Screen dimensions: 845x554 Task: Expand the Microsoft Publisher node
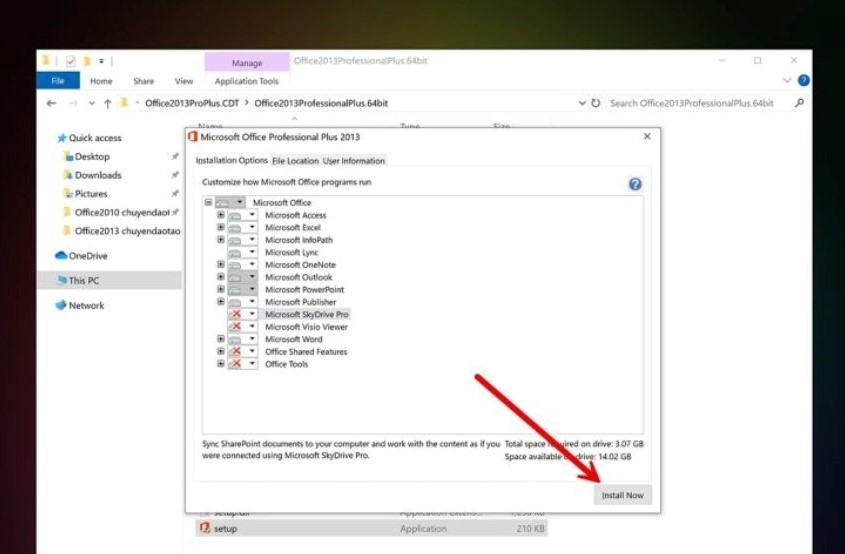coord(220,301)
